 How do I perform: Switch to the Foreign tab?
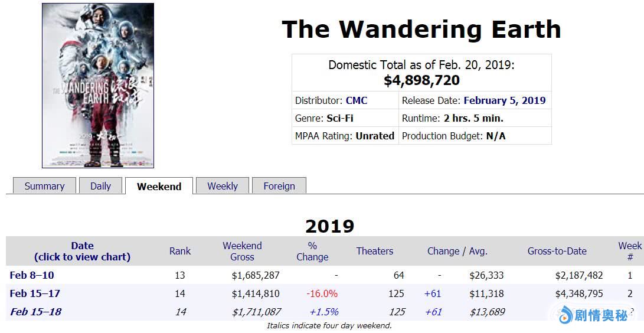pos(279,186)
